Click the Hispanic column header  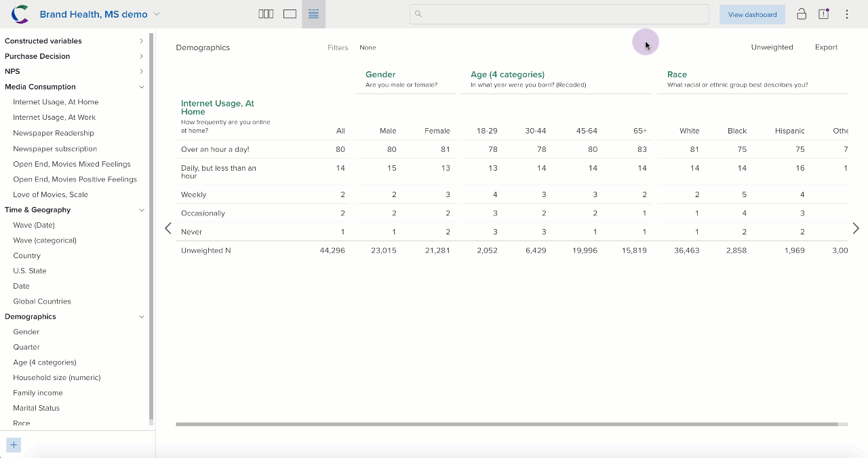point(790,131)
